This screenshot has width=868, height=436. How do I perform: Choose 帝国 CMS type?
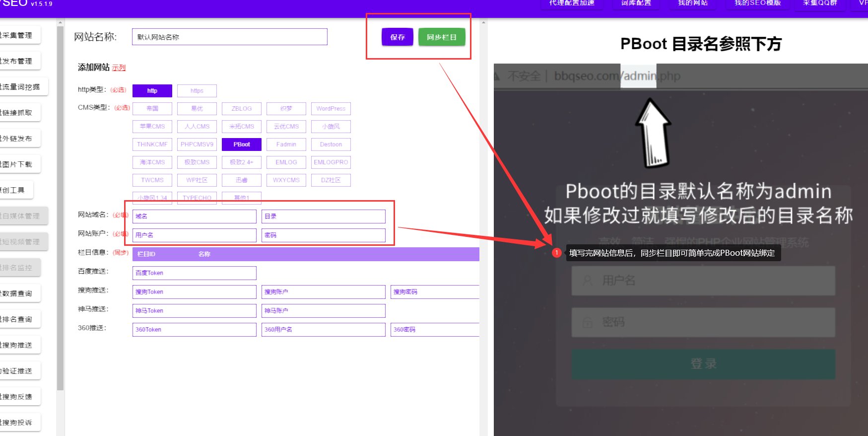(152, 109)
